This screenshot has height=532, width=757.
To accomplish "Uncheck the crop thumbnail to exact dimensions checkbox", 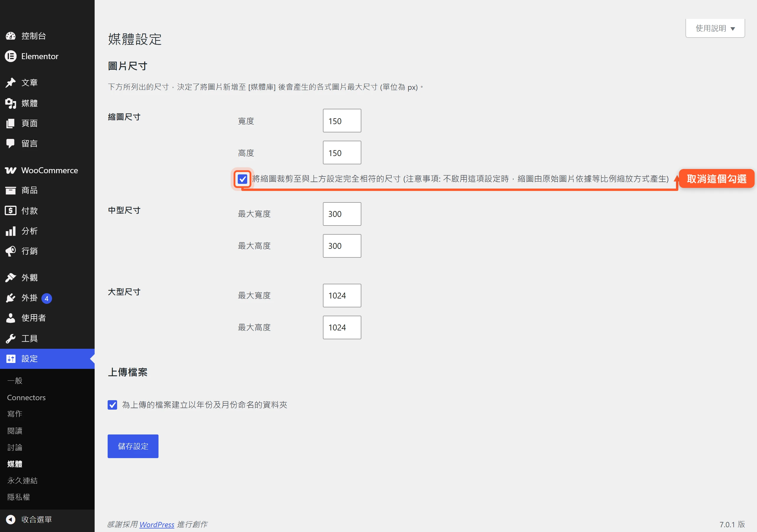I will click(x=242, y=179).
